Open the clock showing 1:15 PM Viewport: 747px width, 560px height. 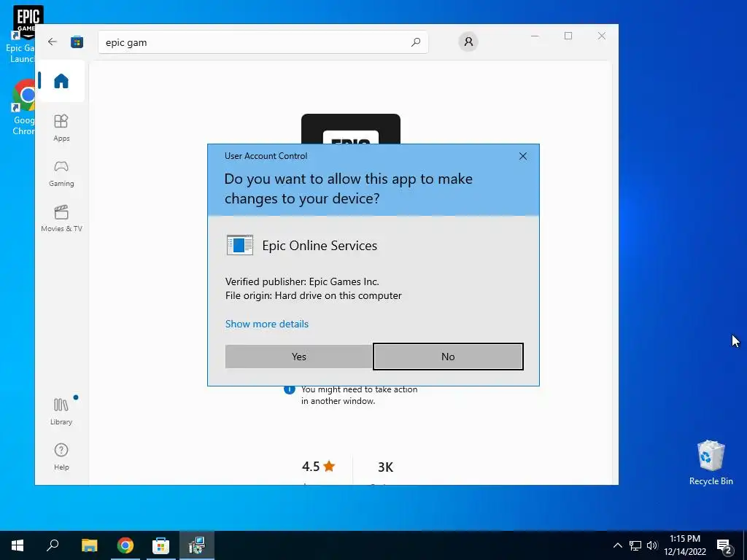click(x=685, y=545)
